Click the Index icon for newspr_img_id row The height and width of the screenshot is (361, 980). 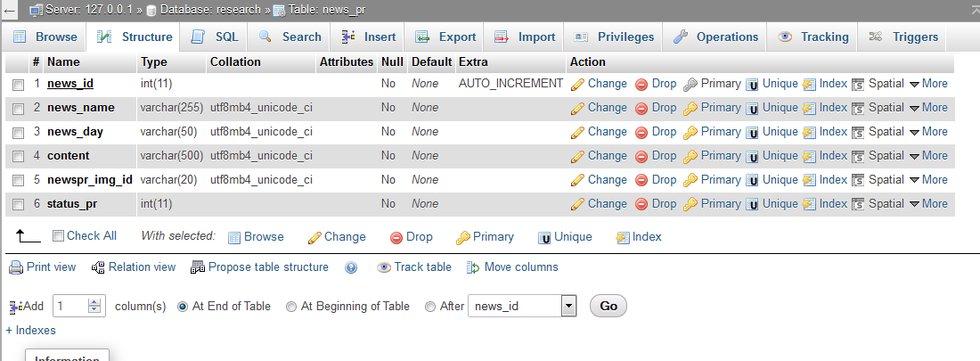pos(809,180)
